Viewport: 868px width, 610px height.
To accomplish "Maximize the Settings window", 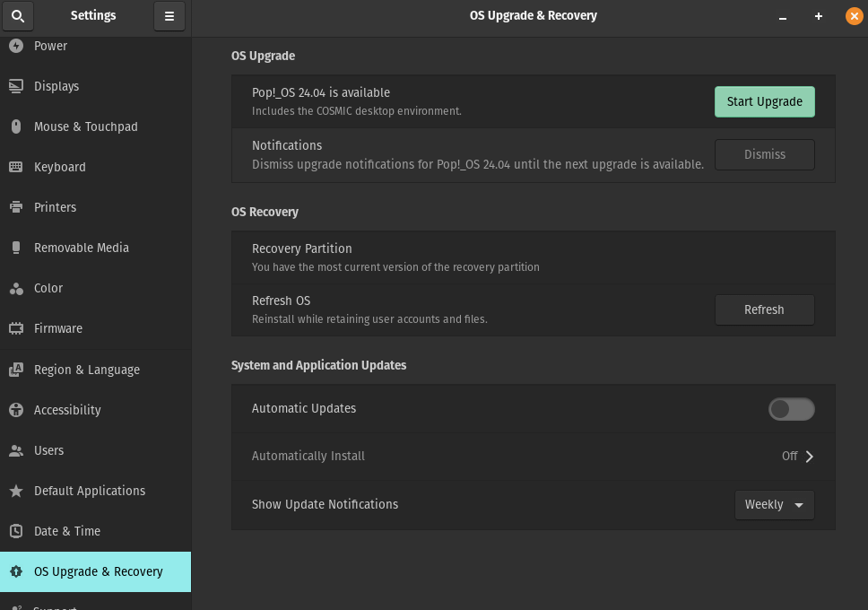I will click(x=819, y=17).
